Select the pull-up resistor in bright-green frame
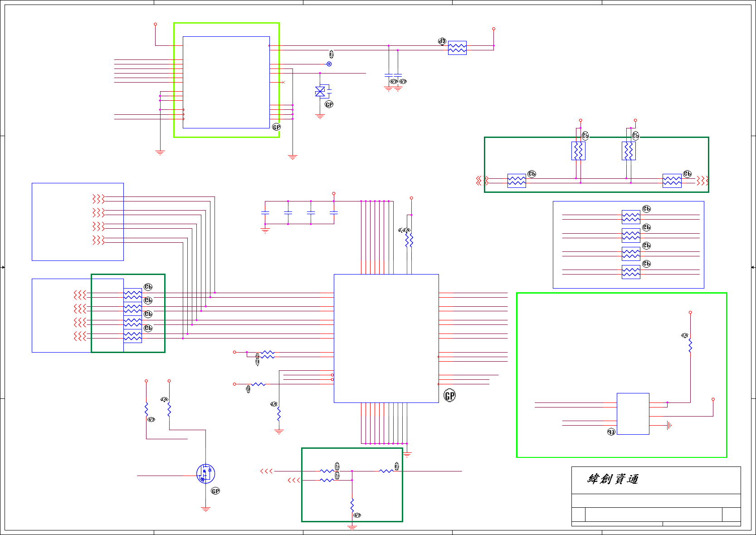 click(x=690, y=346)
